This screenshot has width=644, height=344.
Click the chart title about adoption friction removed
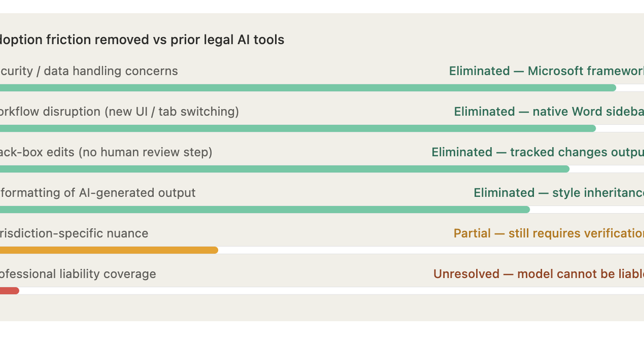142,40
